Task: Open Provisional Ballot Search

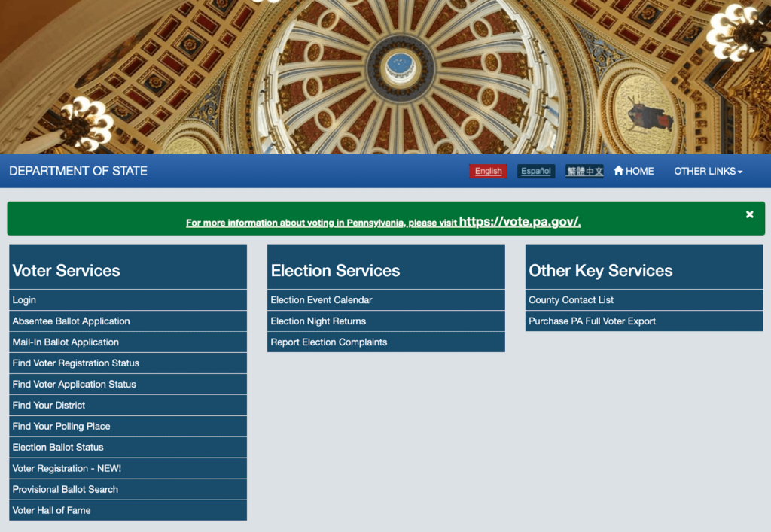Action: pos(65,490)
